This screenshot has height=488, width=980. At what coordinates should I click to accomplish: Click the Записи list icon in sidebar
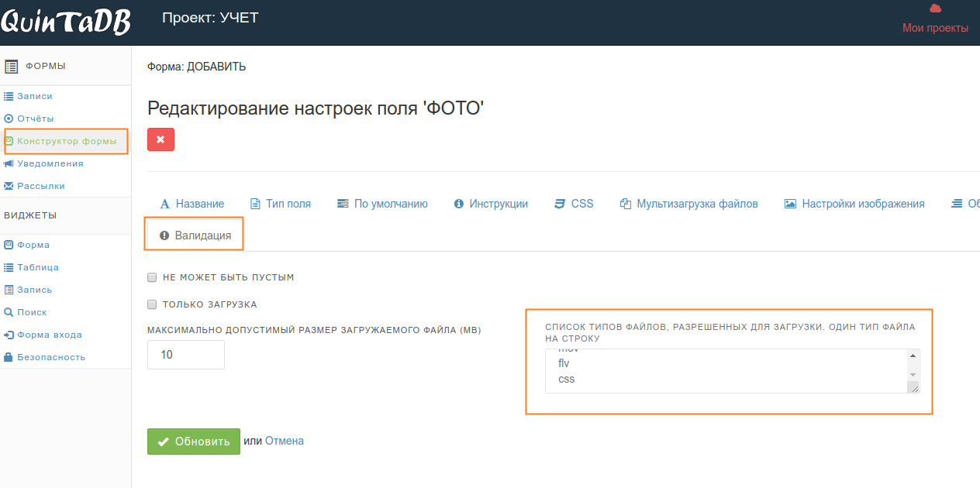tap(9, 96)
